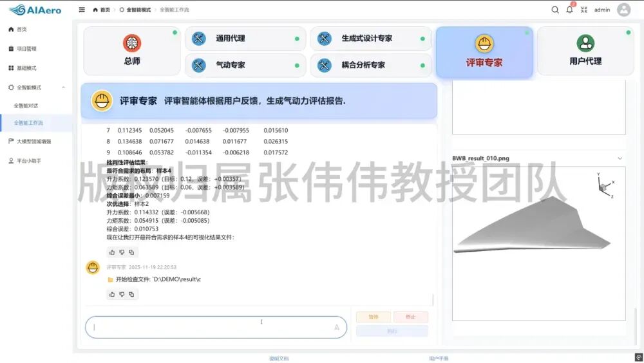Click the 气动专家 tools icon
The image size is (644, 363).
(x=199, y=65)
